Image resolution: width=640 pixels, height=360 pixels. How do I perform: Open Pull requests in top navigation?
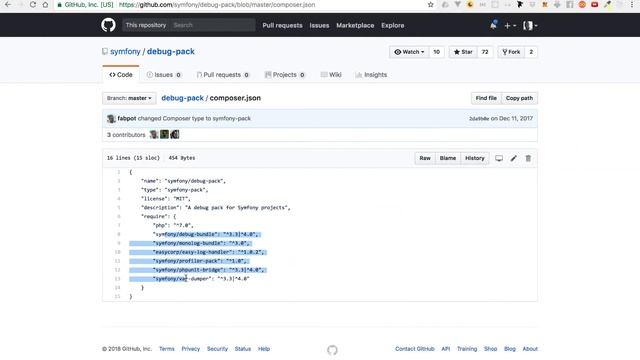pyautogui.click(x=282, y=25)
